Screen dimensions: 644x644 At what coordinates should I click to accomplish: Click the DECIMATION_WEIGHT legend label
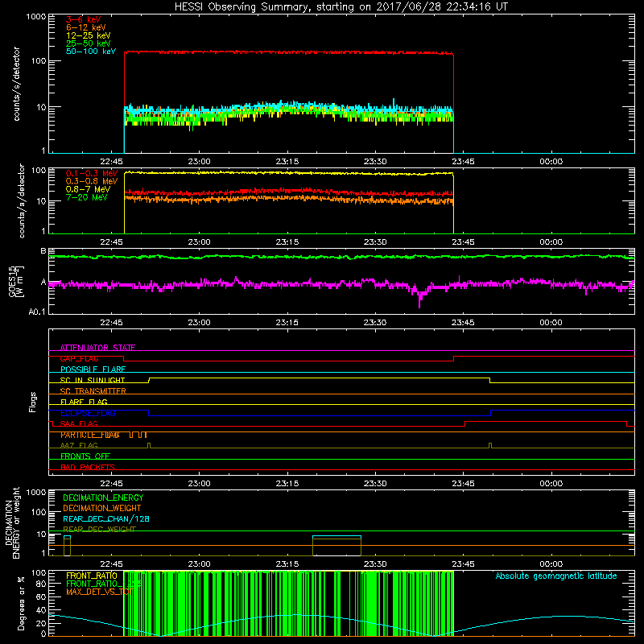click(x=102, y=508)
